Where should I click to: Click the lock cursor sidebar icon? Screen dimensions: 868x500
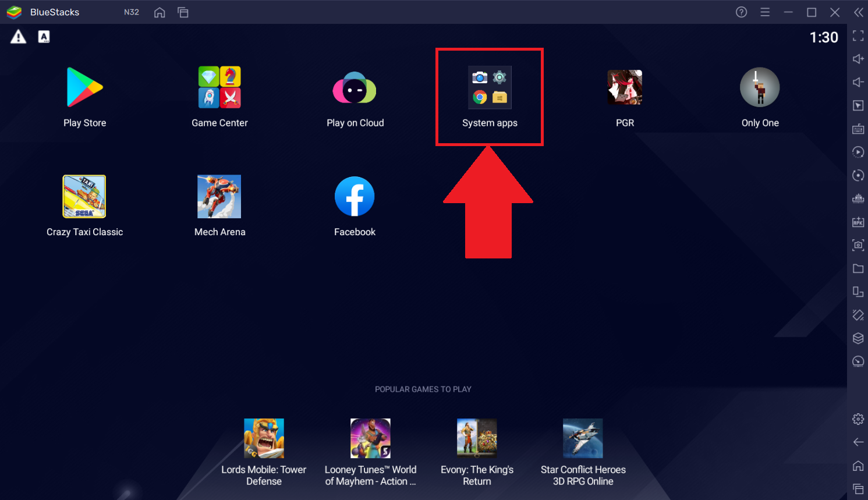(858, 105)
